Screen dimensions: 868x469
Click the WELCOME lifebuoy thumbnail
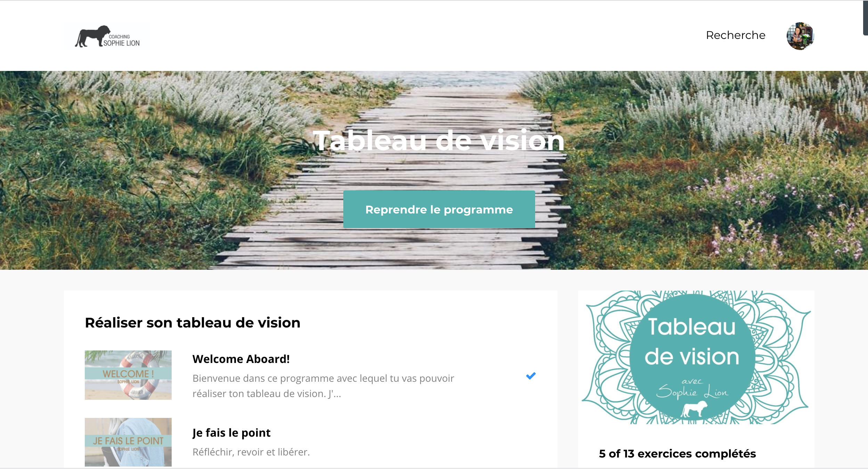(128, 375)
